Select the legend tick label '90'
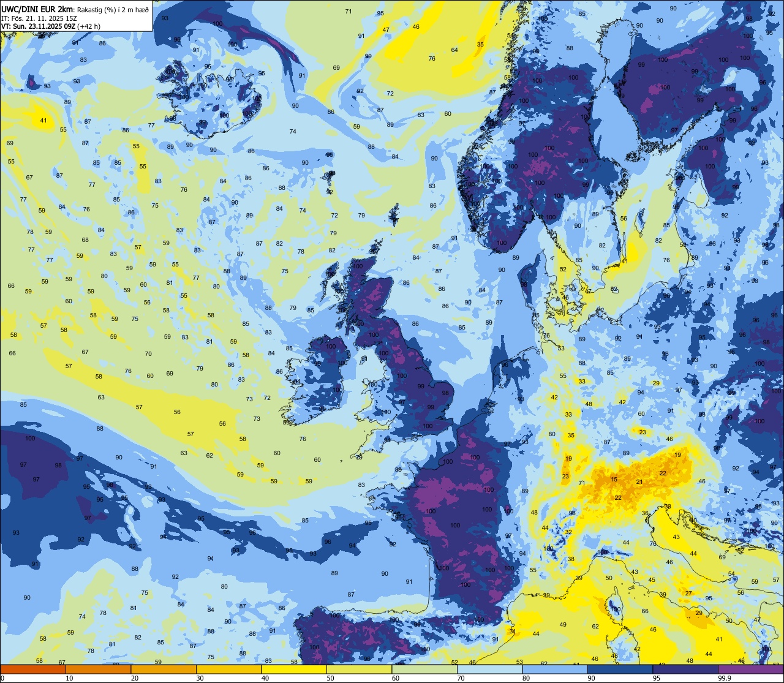Image resolution: width=784 pixels, height=683 pixels. tap(591, 678)
